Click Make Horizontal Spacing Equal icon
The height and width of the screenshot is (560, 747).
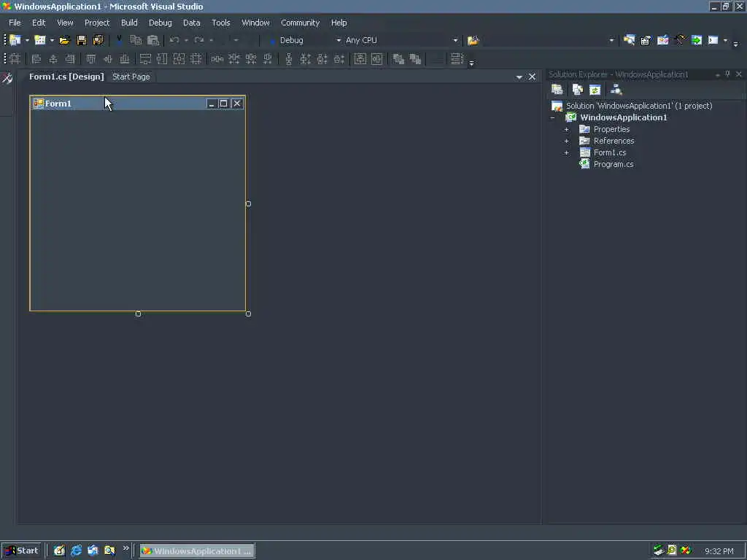(217, 59)
